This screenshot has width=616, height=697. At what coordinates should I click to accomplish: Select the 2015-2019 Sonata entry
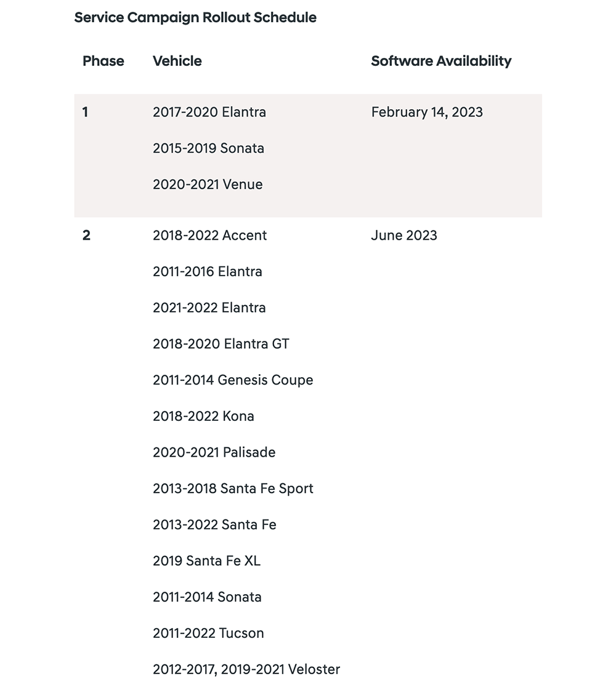tap(208, 148)
